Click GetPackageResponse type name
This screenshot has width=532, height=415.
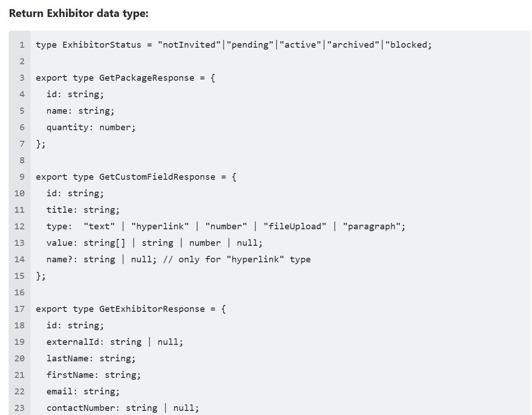click(147, 78)
